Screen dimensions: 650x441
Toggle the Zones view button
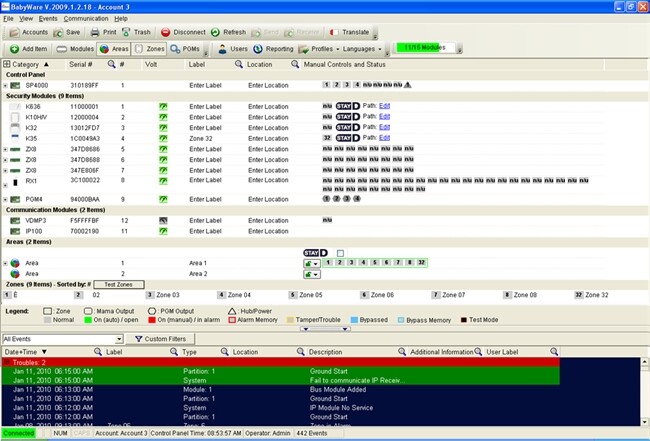[x=152, y=48]
